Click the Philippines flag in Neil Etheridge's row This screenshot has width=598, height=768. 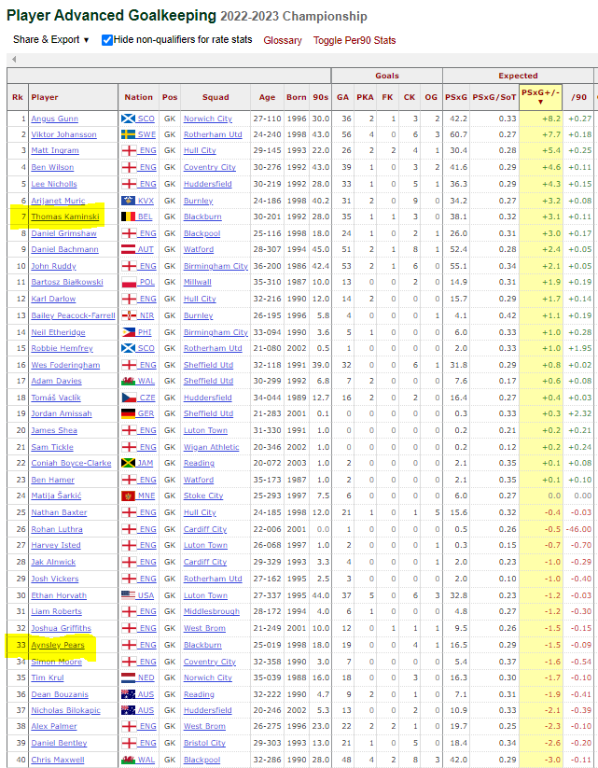pos(128,332)
